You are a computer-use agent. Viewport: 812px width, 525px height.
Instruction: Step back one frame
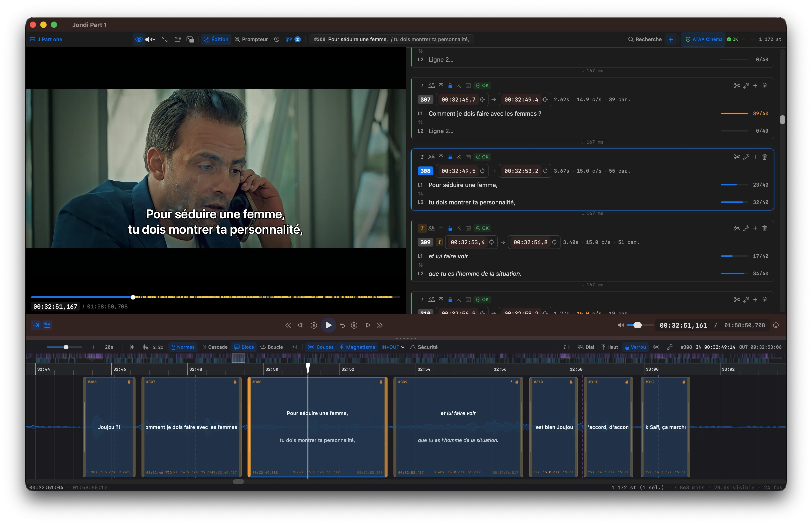pos(300,325)
